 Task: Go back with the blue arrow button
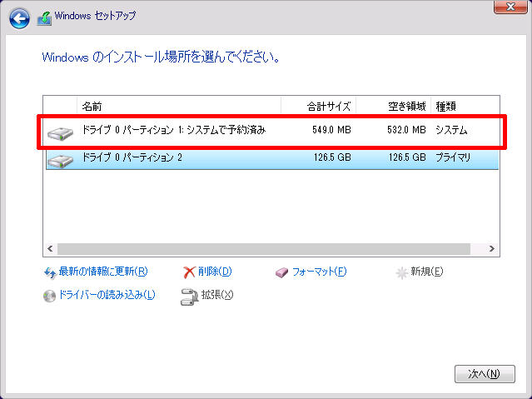[x=19, y=18]
